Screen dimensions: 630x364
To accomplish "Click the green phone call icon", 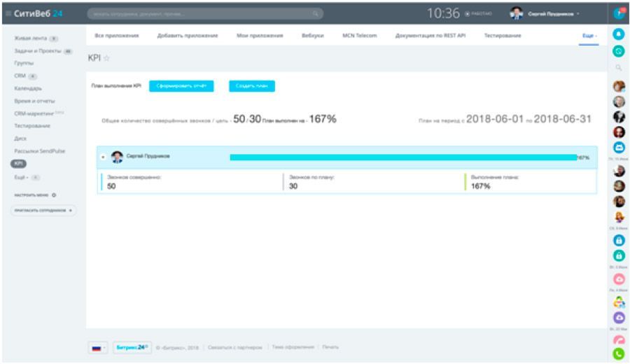I will pos(618,355).
